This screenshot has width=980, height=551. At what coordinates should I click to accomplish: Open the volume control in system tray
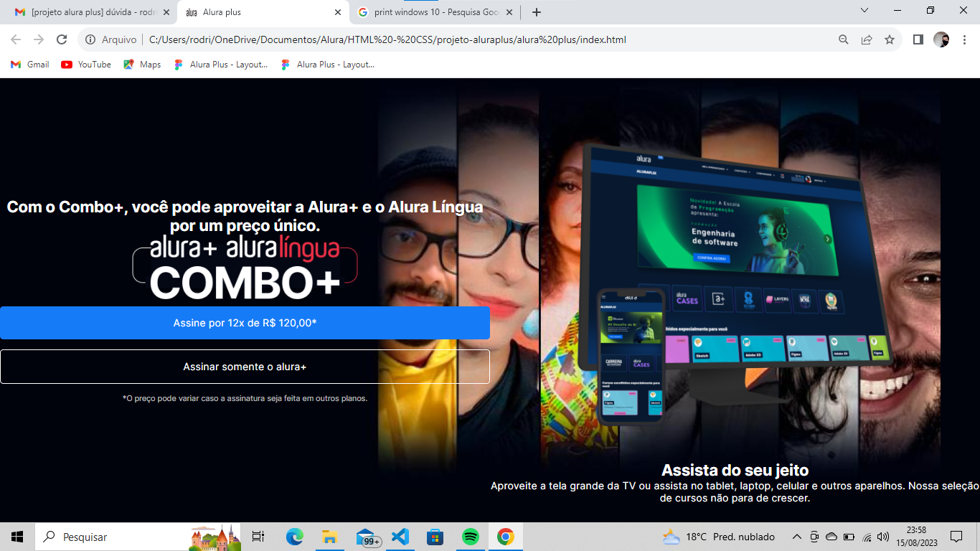(883, 537)
